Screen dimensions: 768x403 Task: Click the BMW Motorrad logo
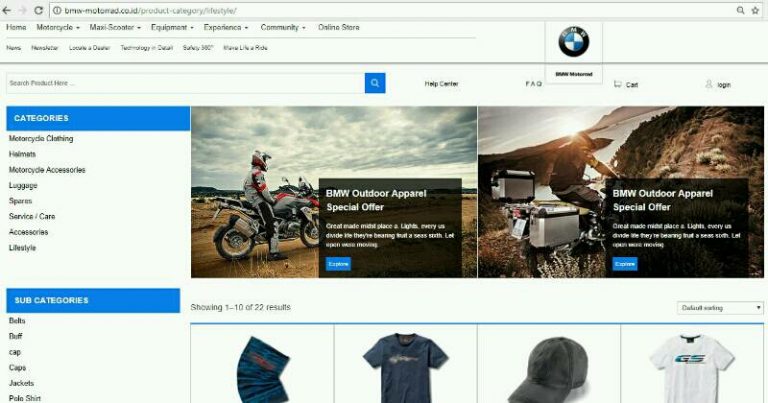574,42
